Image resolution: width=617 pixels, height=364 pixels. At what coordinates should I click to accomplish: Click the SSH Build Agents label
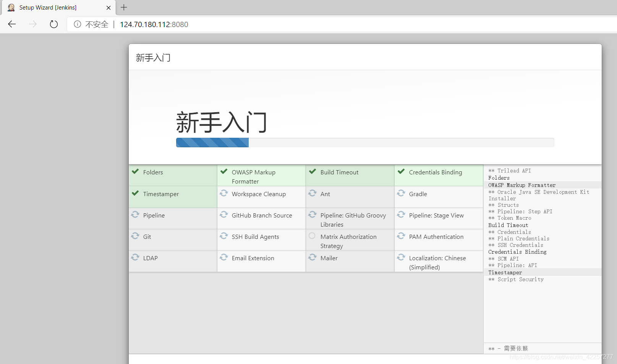click(x=255, y=237)
